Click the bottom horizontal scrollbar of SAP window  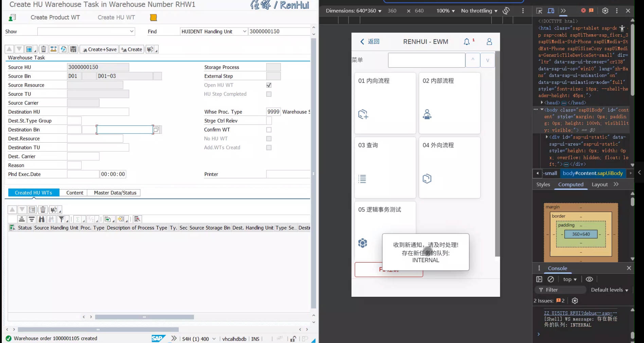point(98,329)
